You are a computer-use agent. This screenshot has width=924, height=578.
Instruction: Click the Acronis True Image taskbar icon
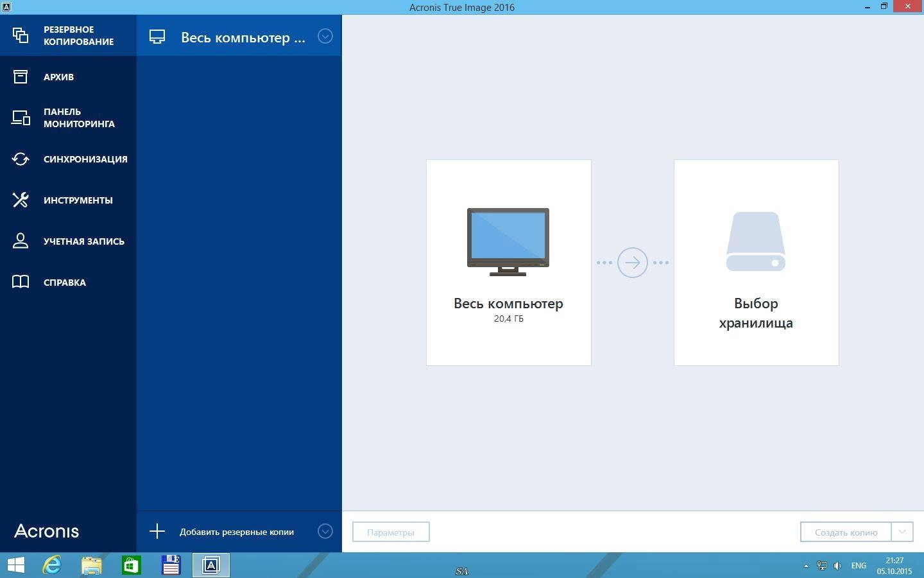point(211,565)
